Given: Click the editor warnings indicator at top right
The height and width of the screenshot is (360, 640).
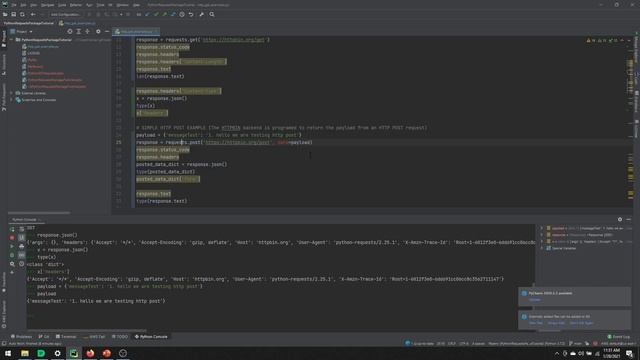Looking at the screenshot, I should click(x=603, y=40).
